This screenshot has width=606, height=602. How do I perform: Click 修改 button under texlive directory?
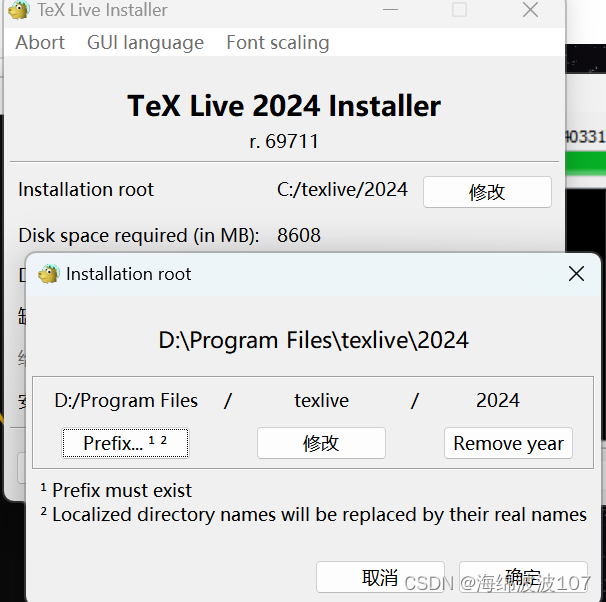(321, 443)
